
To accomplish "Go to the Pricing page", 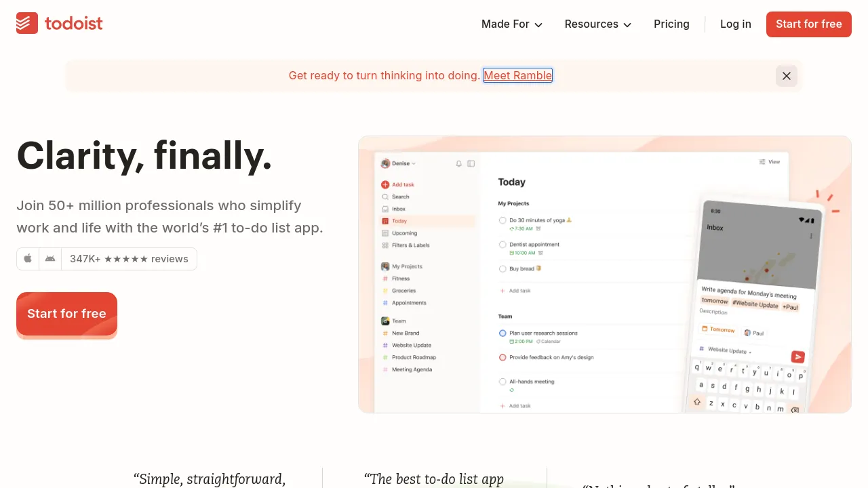I will pyautogui.click(x=671, y=24).
